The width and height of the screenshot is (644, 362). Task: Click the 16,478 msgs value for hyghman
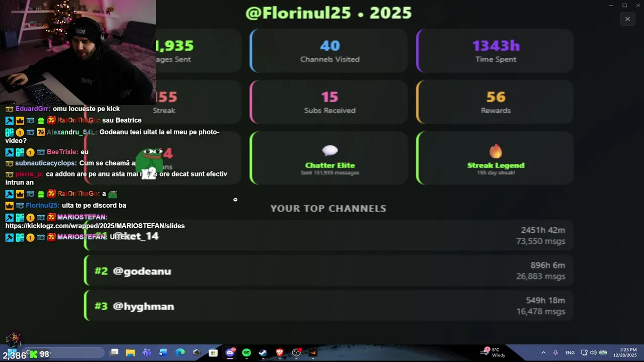541,312
